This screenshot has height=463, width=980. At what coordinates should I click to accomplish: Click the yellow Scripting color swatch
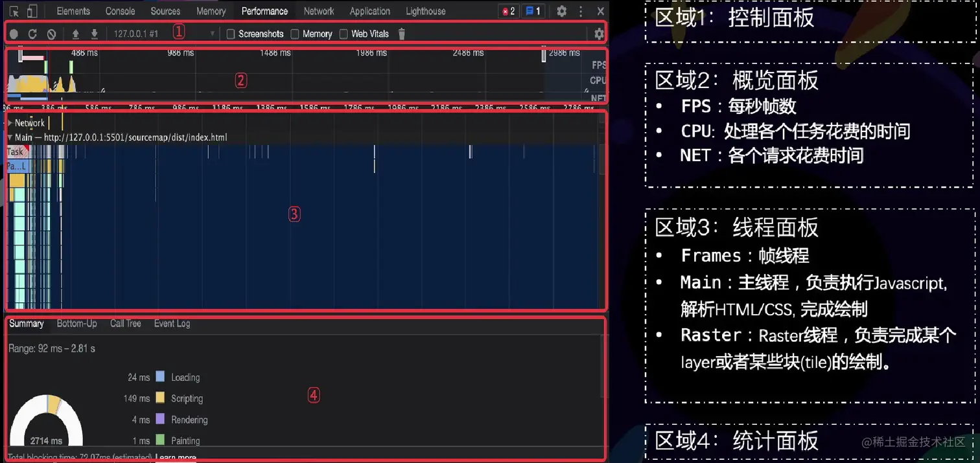(160, 398)
